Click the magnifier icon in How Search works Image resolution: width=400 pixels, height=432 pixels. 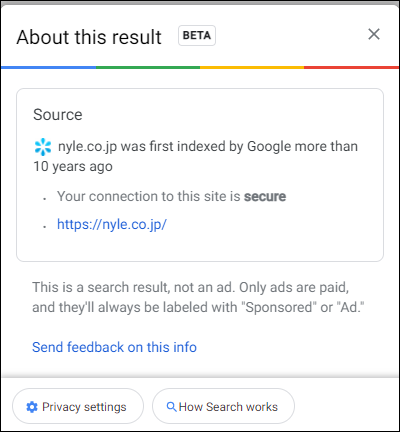click(171, 407)
